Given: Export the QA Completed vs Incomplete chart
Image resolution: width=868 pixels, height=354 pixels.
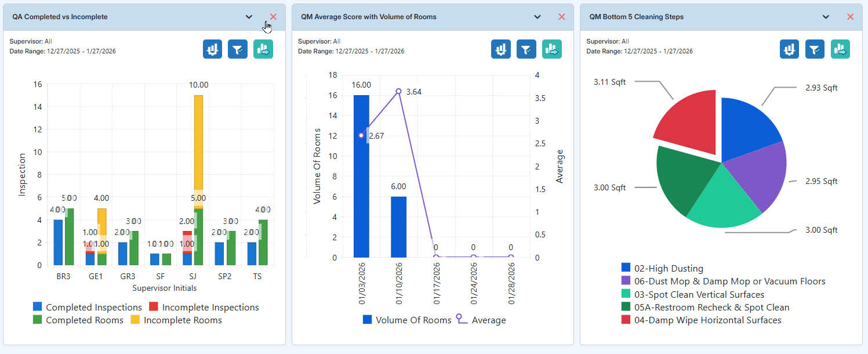Looking at the screenshot, I should [x=263, y=49].
